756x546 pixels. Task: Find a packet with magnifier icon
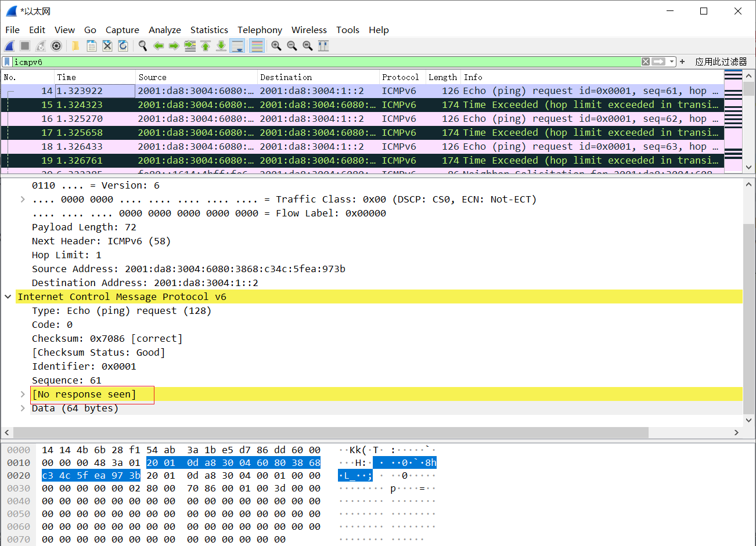click(142, 46)
